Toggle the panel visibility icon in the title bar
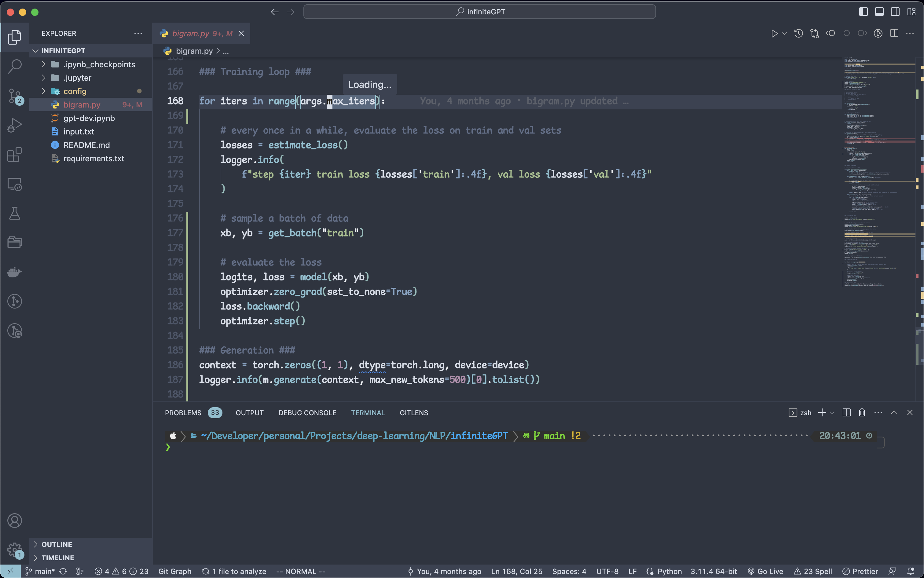924x578 pixels. click(x=879, y=12)
